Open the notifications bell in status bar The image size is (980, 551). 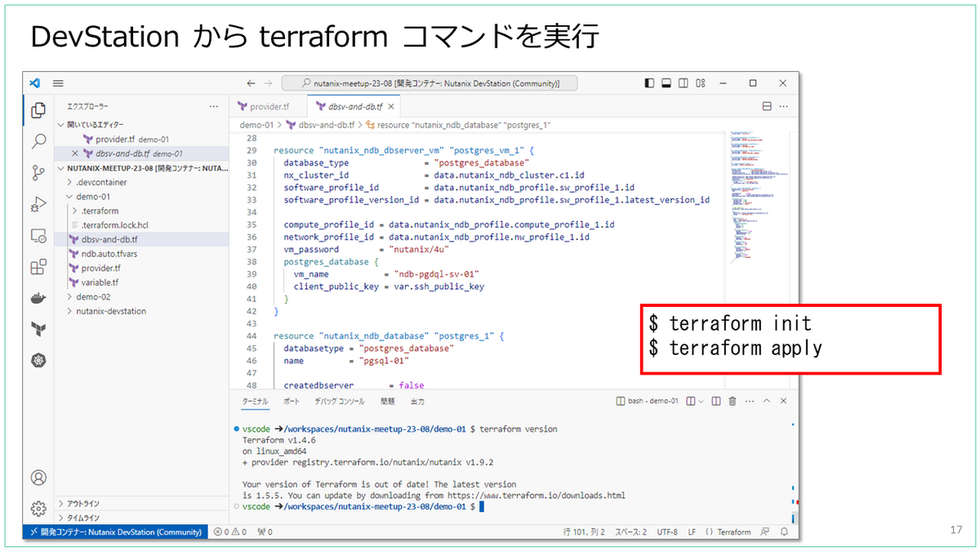pyautogui.click(x=785, y=531)
